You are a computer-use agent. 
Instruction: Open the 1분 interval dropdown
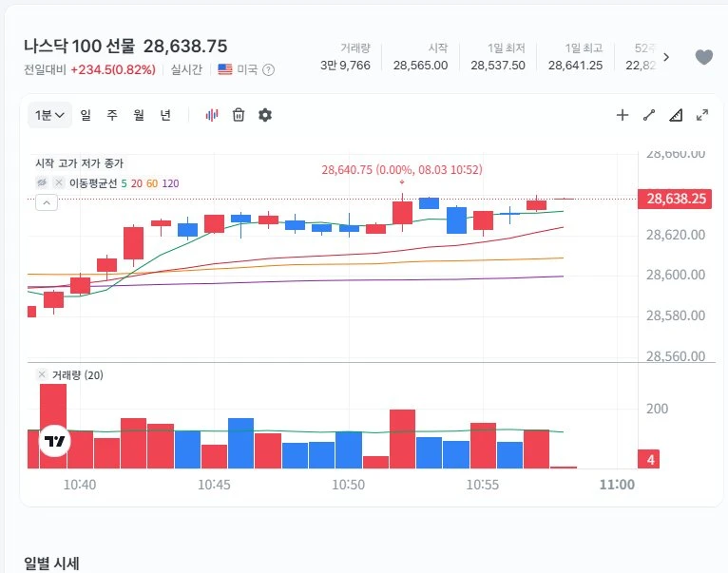click(x=49, y=115)
